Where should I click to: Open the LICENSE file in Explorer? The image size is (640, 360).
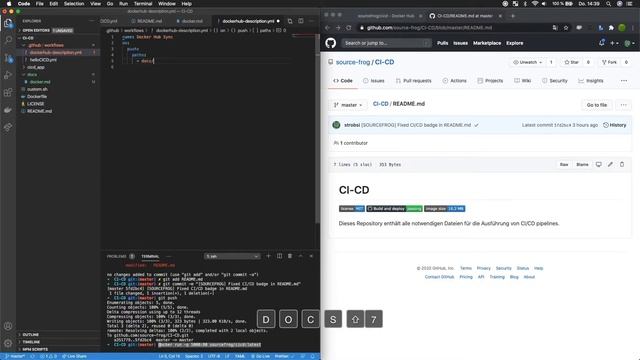click(x=36, y=104)
